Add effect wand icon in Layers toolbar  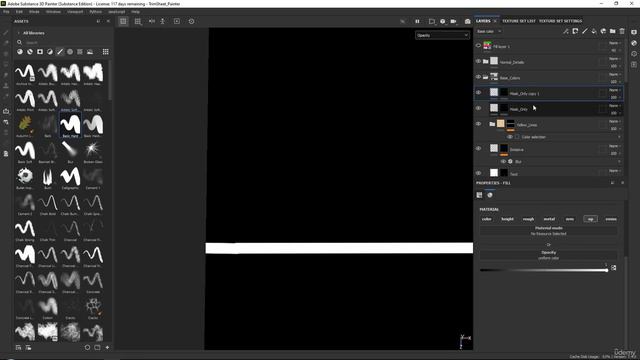566,31
